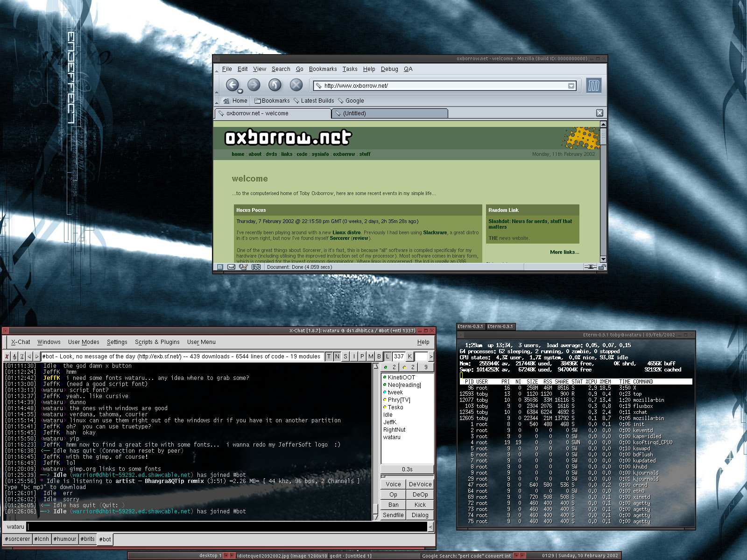Click the online/offline status icon in Mozilla
Screen dimensions: 747x560
[x=590, y=267]
